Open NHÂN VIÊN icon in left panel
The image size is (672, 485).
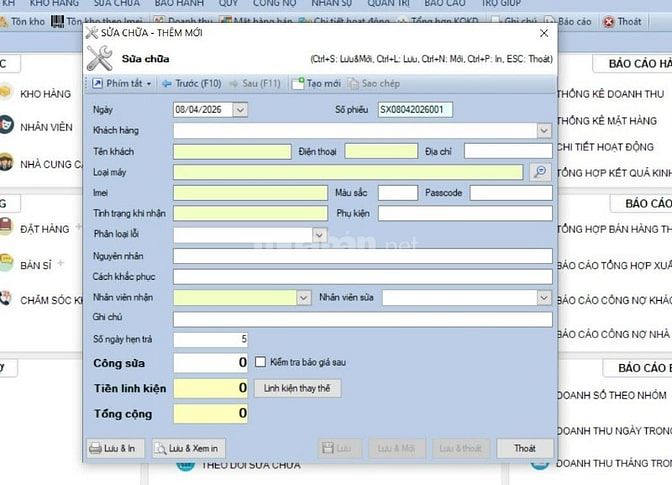[x=6, y=125]
